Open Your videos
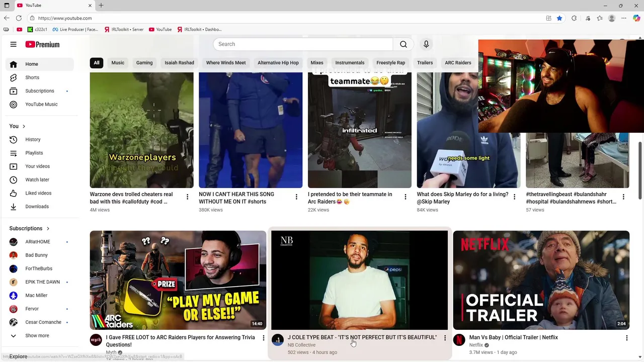 [x=39, y=166]
